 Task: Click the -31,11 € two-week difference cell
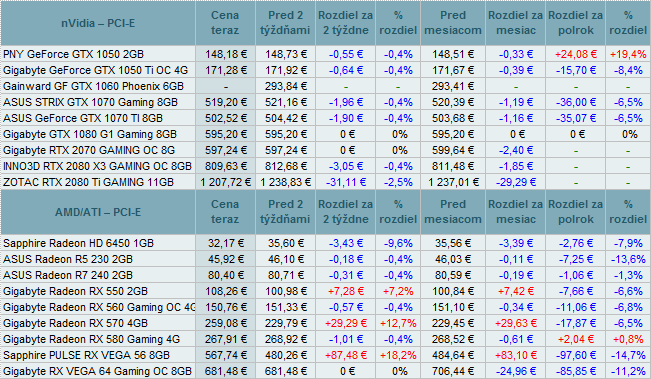tap(346, 182)
